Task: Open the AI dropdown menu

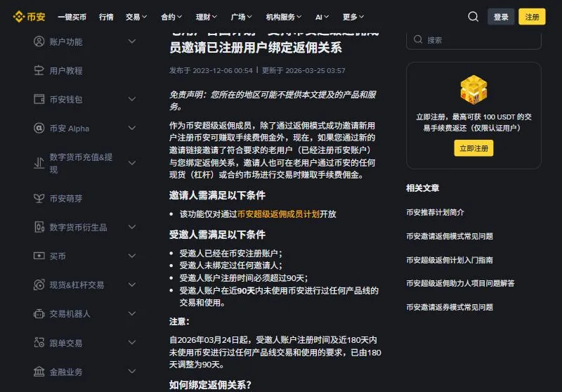Action: pos(322,17)
